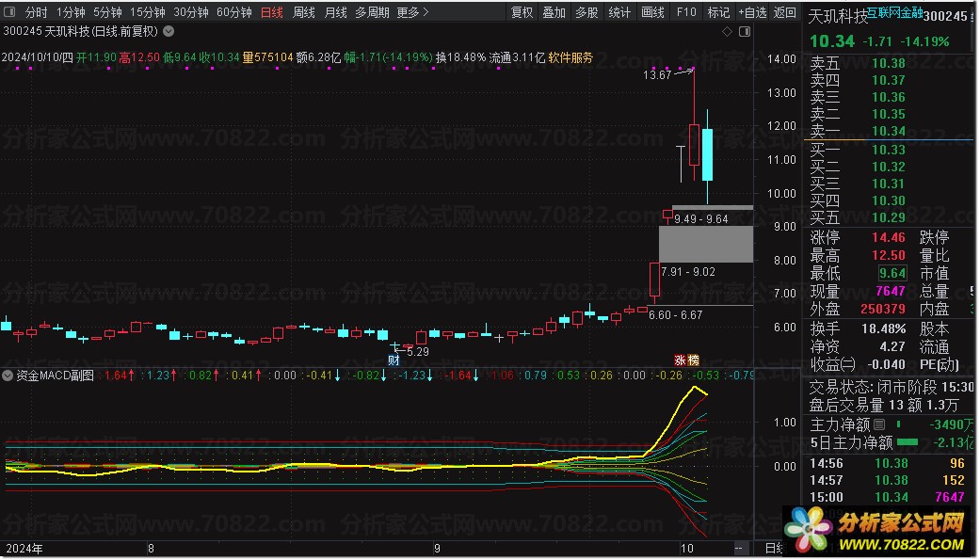Image resolution: width=980 pixels, height=560 pixels.
Task: Click the pin icon at top-left toolbar
Action: (10, 12)
